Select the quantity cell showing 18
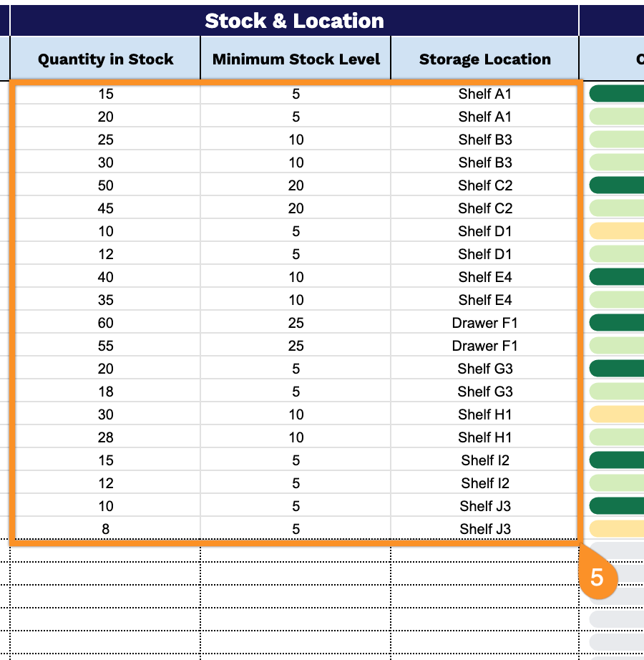644x660 pixels. coord(105,392)
